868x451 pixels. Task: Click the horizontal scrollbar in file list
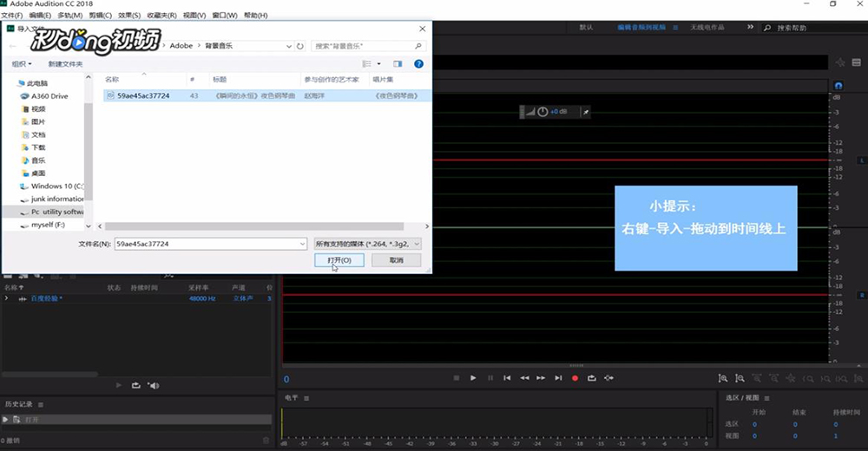pos(254,226)
